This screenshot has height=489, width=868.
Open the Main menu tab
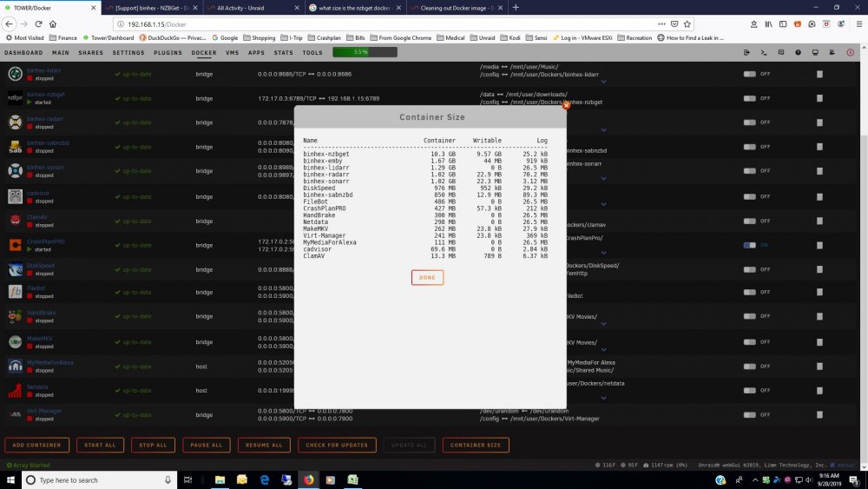tap(61, 53)
